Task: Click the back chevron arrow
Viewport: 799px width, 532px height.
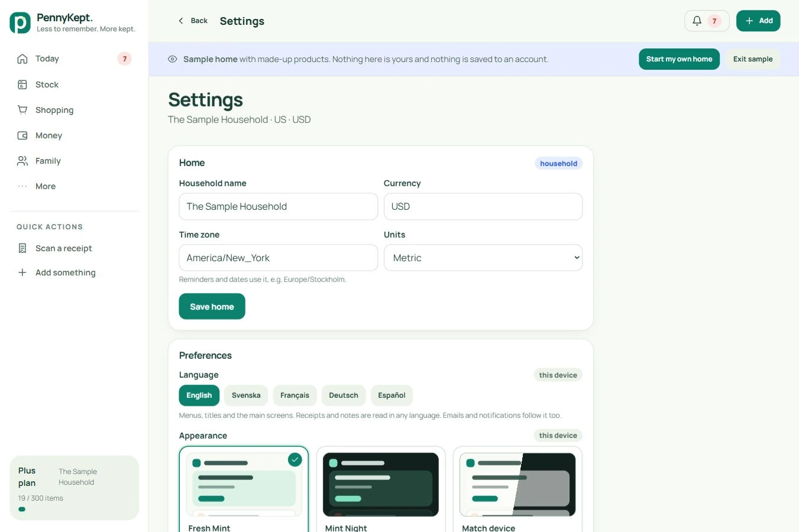Action: (181, 21)
